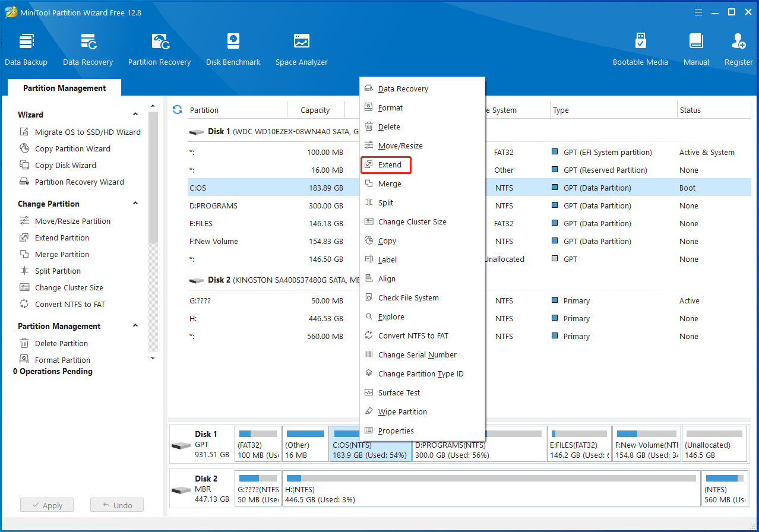Screen dimensions: 759x532
Task: Click the sidebar scroll down arrow
Action: [153, 358]
